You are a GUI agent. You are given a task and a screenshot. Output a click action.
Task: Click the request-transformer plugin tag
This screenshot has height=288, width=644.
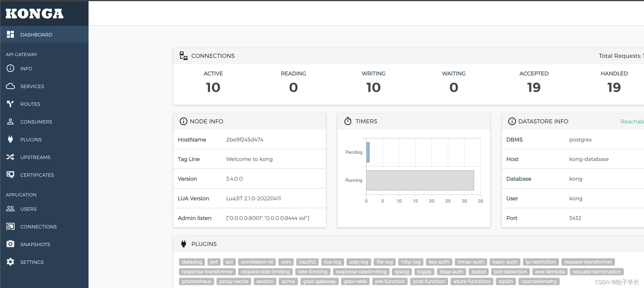point(588,262)
